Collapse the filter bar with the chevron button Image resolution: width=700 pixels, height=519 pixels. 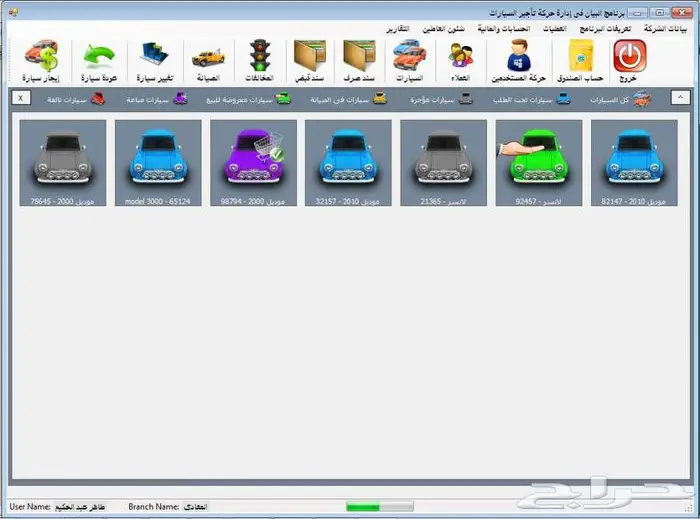coord(679,98)
